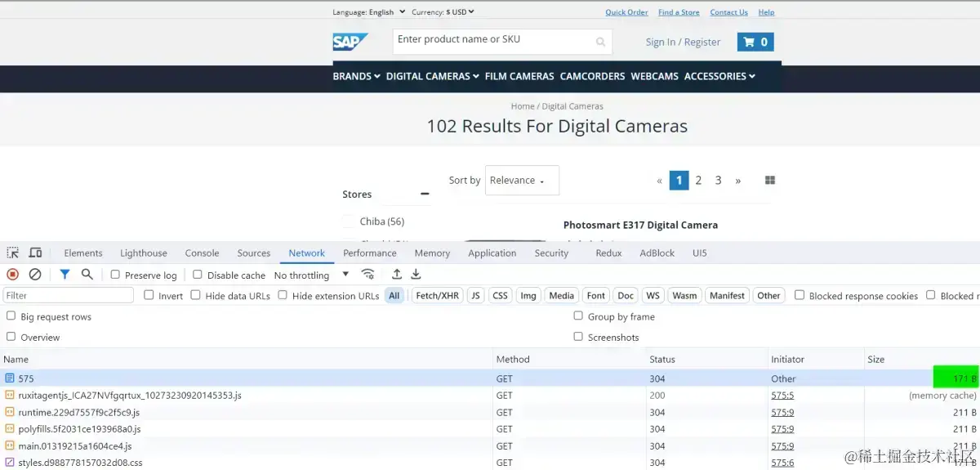Open the shopping cart icon
The height and width of the screenshot is (470, 980).
(x=755, y=42)
